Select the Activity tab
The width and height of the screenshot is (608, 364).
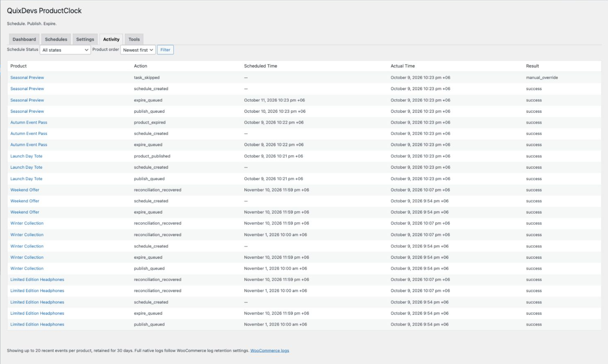[111, 39]
